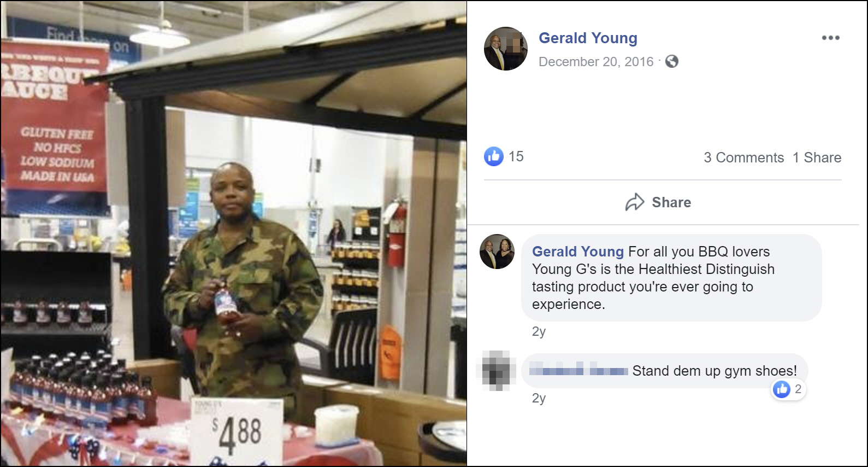The image size is (868, 467).
Task: View the 1 Share link
Action: 817,157
